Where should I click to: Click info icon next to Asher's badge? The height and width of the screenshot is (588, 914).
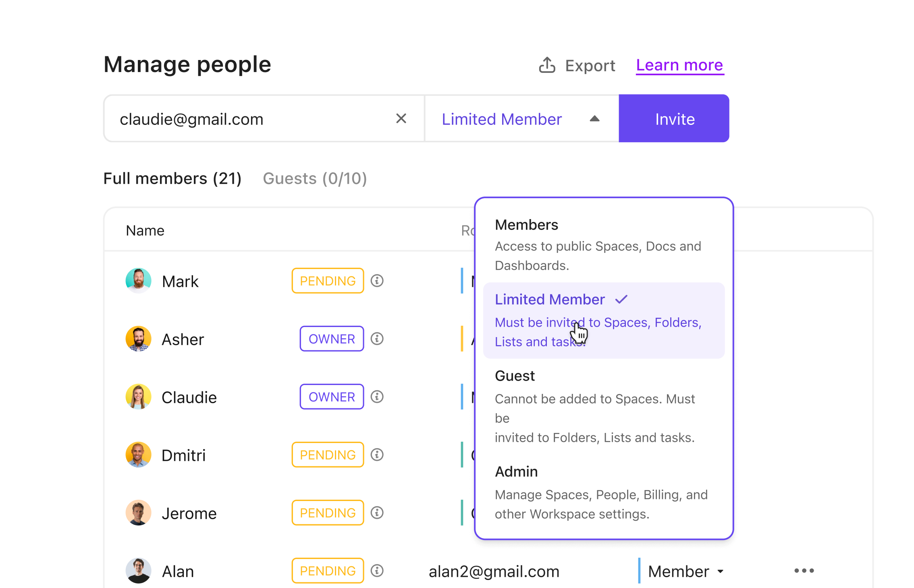pos(377,339)
